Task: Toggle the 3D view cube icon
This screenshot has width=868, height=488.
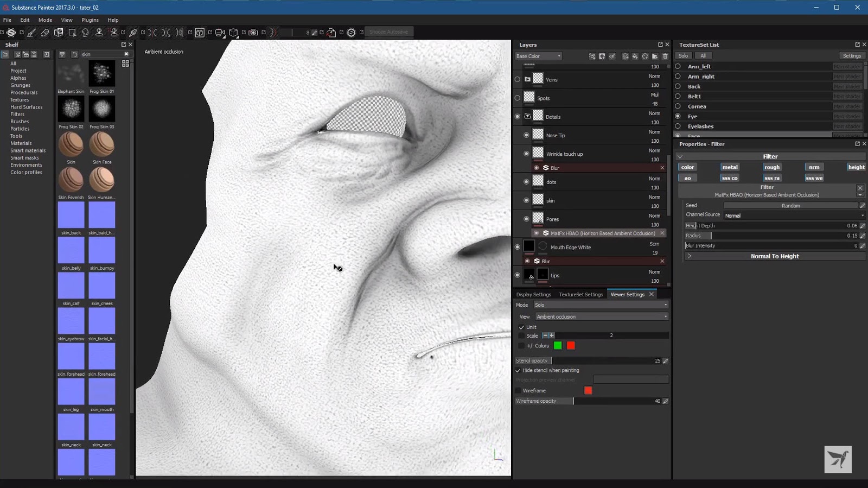Action: 200,33
